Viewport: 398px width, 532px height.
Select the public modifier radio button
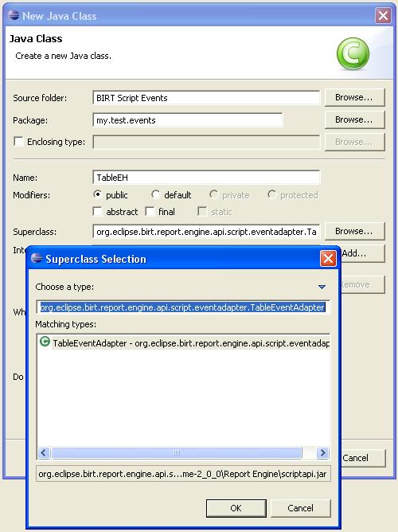[98, 194]
